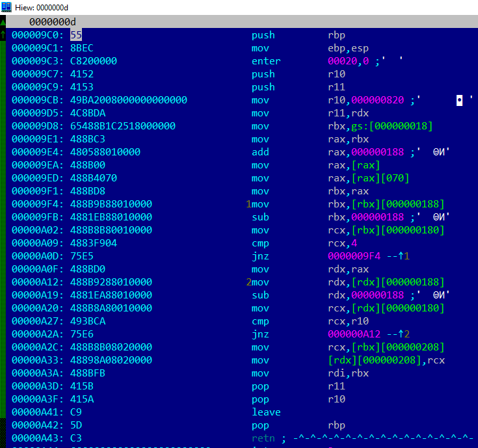Select opcode bytes 480588010000
This screenshot has height=448, width=478.
click(105, 152)
